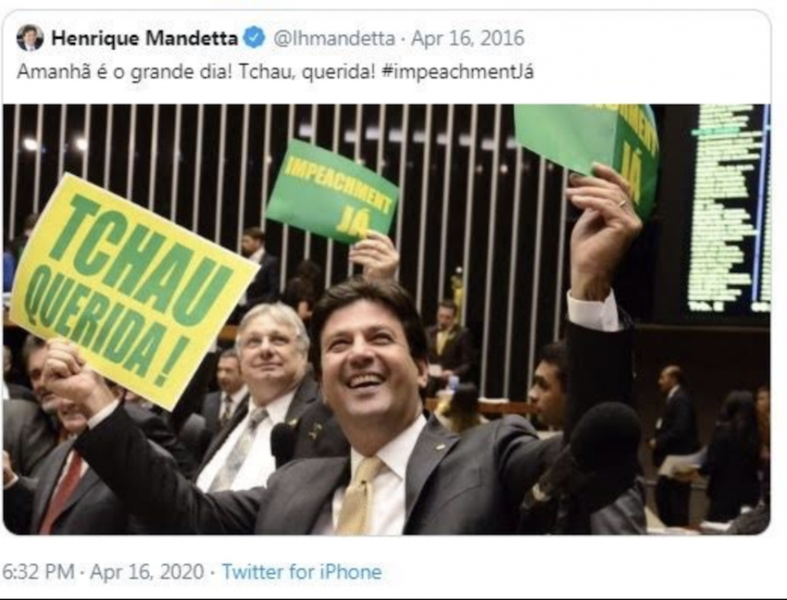
Task: Click the Apr 16, 2020 post date
Action: (x=147, y=572)
